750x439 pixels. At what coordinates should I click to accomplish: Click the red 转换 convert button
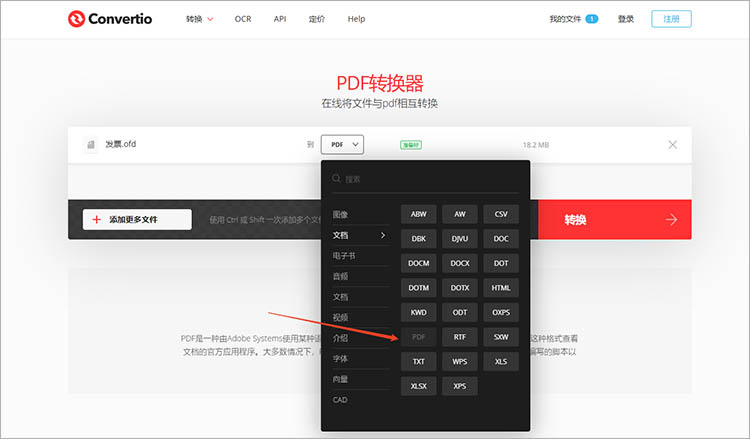[615, 220]
